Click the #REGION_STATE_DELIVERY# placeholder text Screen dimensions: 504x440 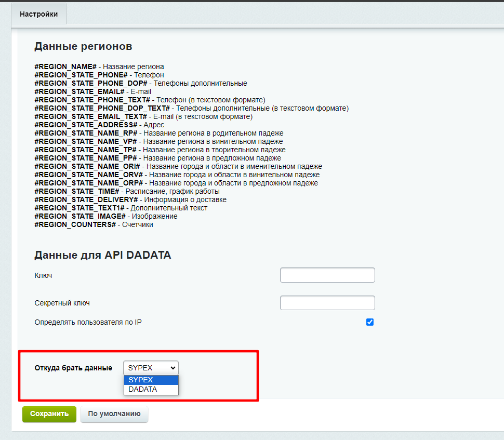point(86,199)
